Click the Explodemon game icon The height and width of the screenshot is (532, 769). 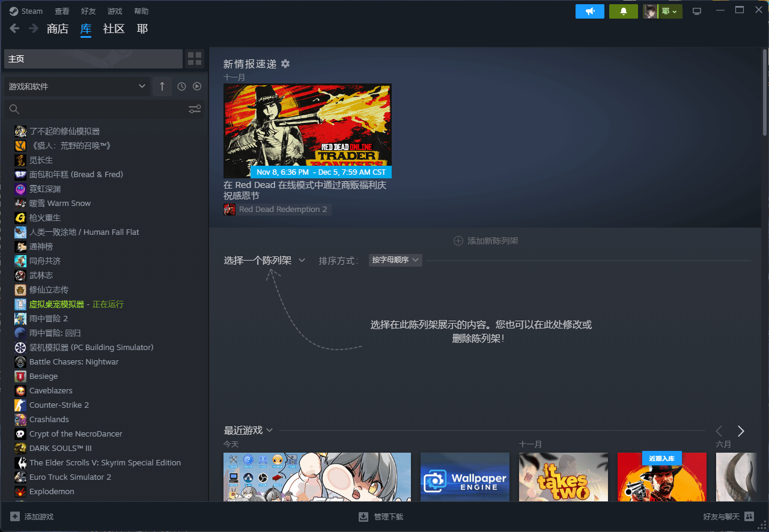pyautogui.click(x=20, y=491)
